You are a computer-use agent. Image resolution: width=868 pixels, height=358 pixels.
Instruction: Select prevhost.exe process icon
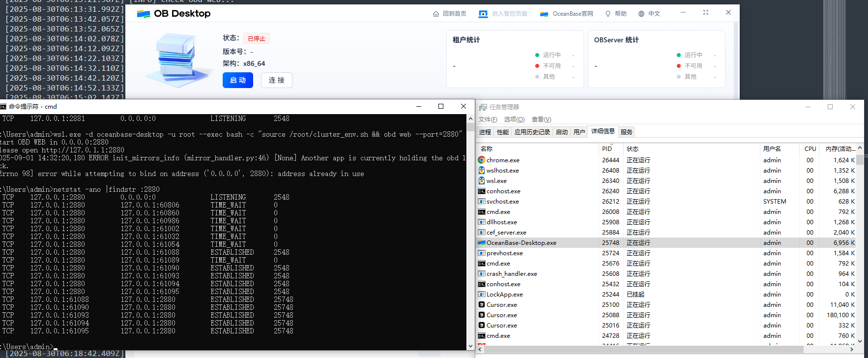[x=482, y=253]
